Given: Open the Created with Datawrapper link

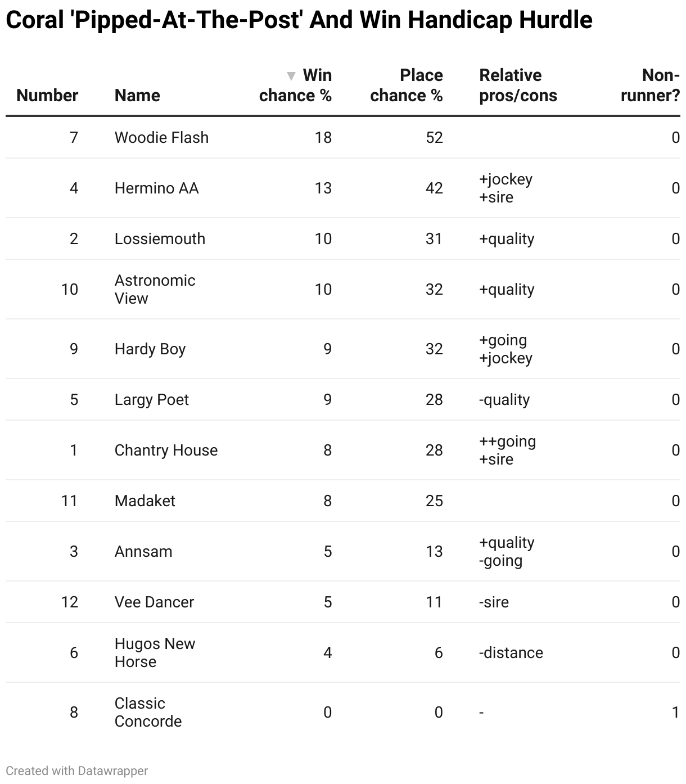Looking at the screenshot, I should pos(77,771).
